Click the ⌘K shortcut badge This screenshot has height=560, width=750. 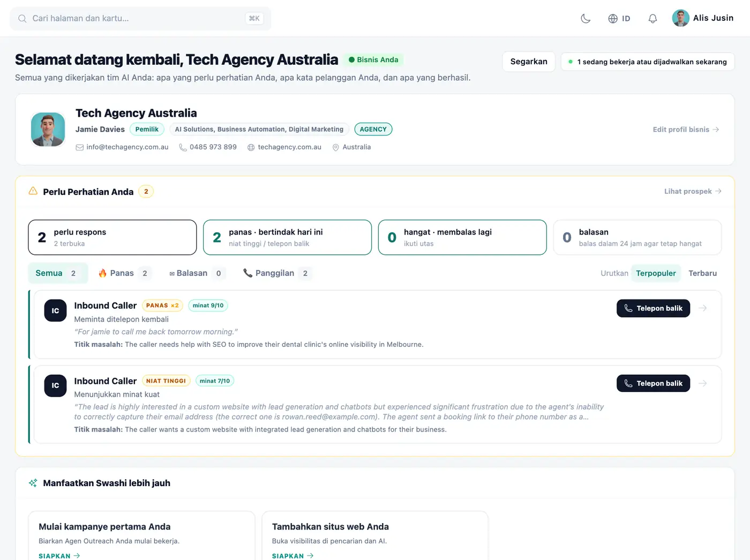[x=254, y=18]
